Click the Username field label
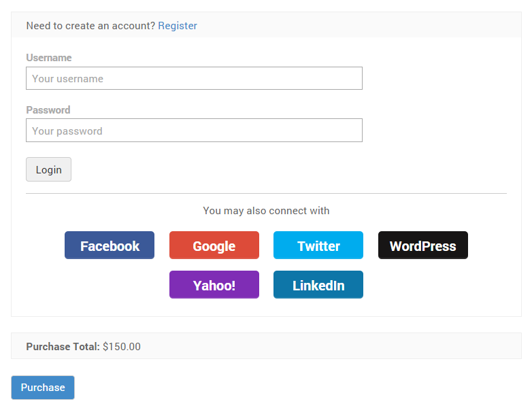Viewport: 532px width, 408px height. pyautogui.click(x=49, y=58)
